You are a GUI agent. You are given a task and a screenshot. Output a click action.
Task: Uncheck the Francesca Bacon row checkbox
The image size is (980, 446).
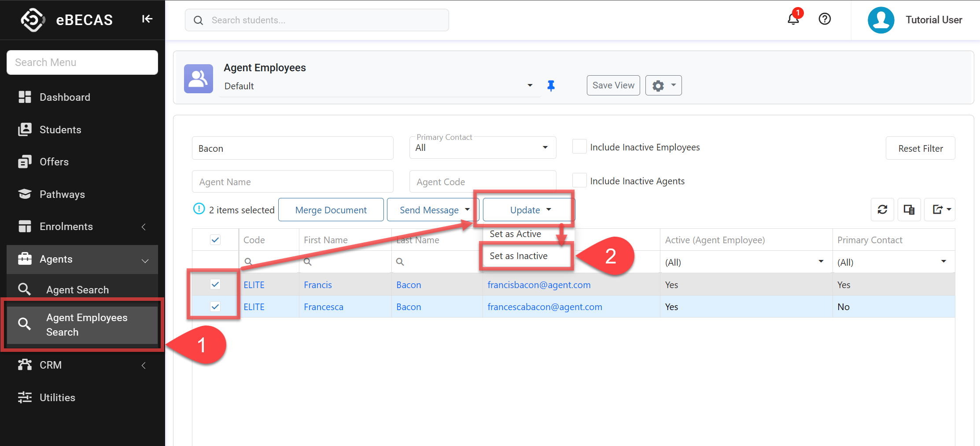(215, 307)
